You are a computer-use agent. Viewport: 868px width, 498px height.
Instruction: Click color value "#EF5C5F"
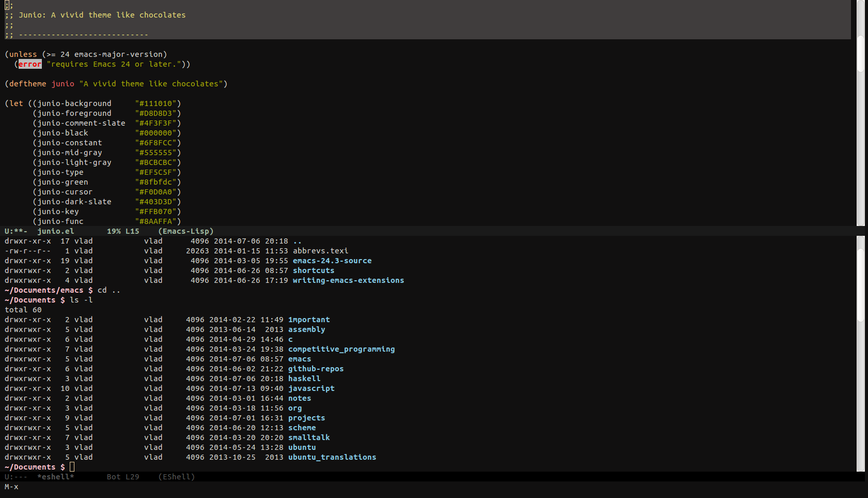click(156, 172)
